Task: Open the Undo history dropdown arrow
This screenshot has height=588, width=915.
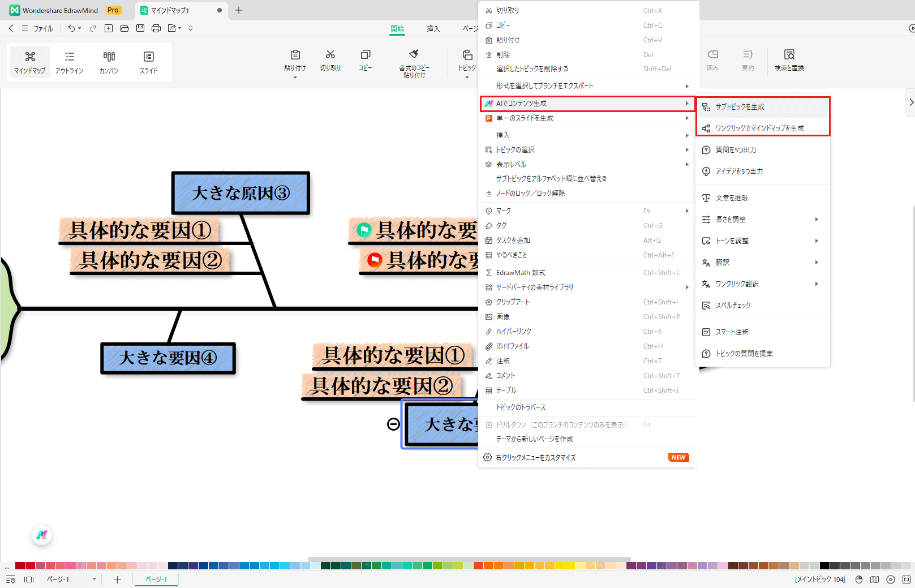Action: pos(80,28)
